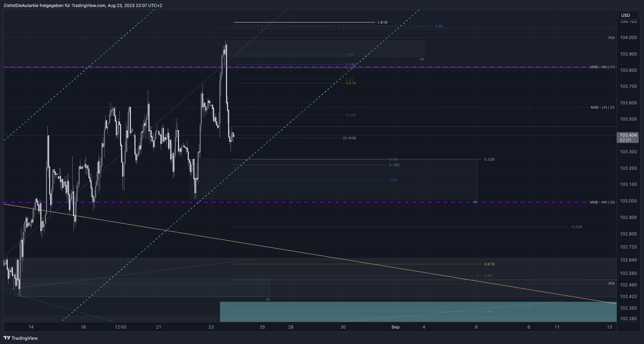Screen dimensions: 644x344
Task: Select the teal demand zone rectangle
Action: coord(418,312)
